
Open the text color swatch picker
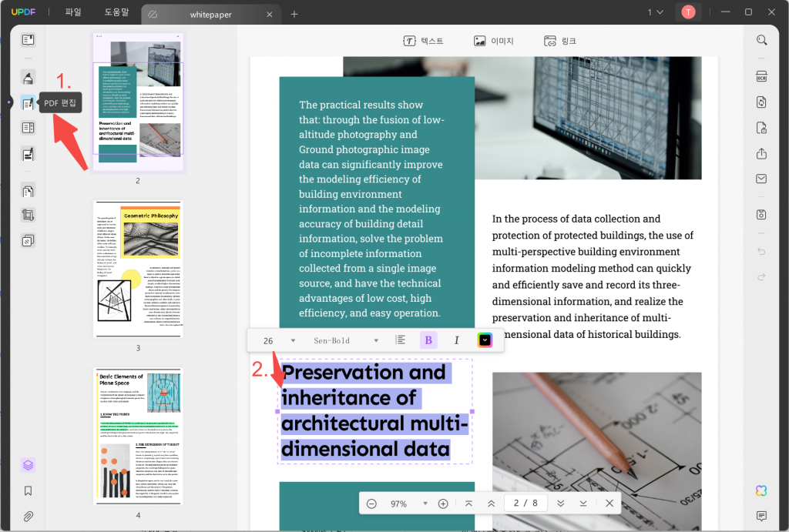485,340
